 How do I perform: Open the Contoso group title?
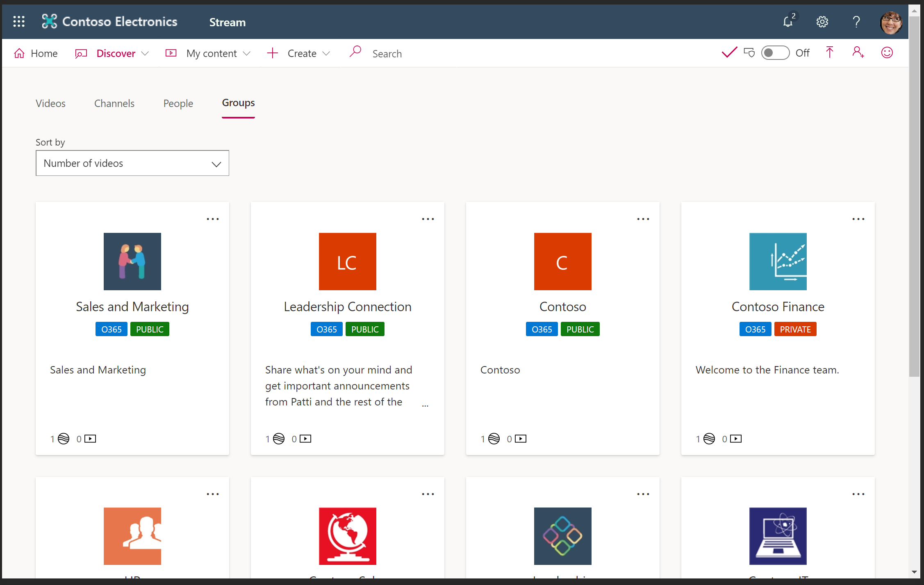[x=563, y=307]
